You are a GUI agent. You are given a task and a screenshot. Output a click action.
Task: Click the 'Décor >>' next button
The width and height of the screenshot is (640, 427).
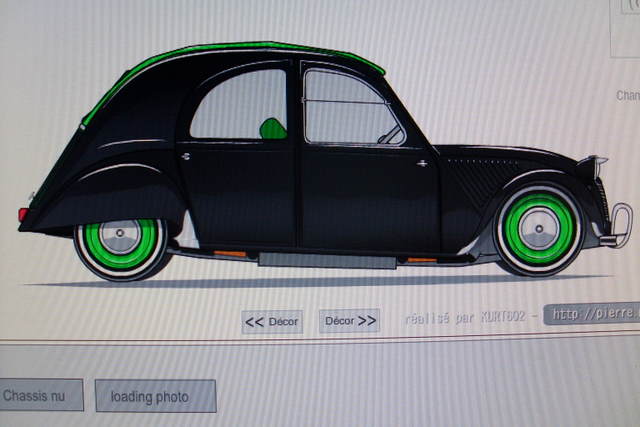point(350,321)
